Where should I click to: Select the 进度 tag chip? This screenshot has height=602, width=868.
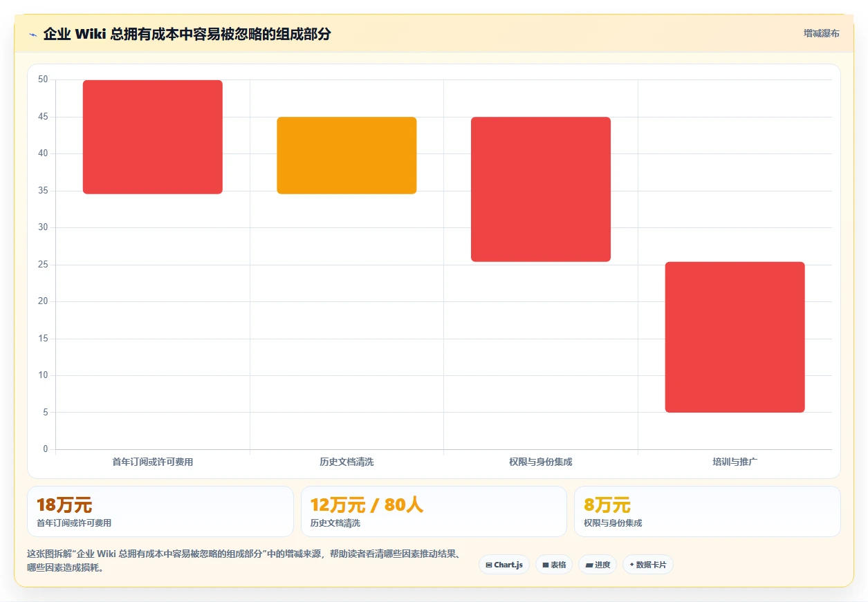[x=598, y=565]
